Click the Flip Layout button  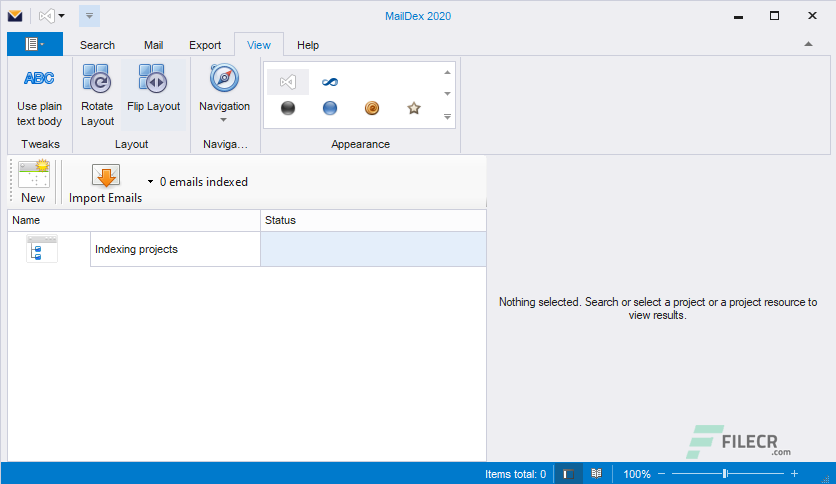[154, 95]
